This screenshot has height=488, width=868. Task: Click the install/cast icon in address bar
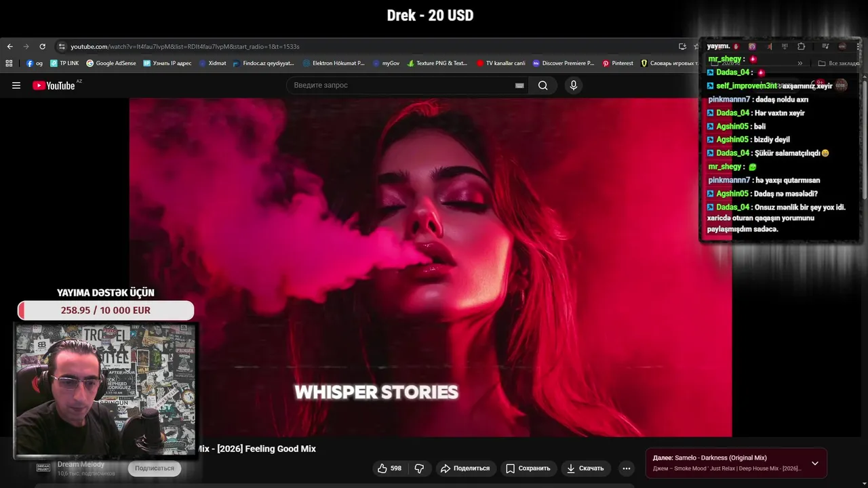[682, 47]
